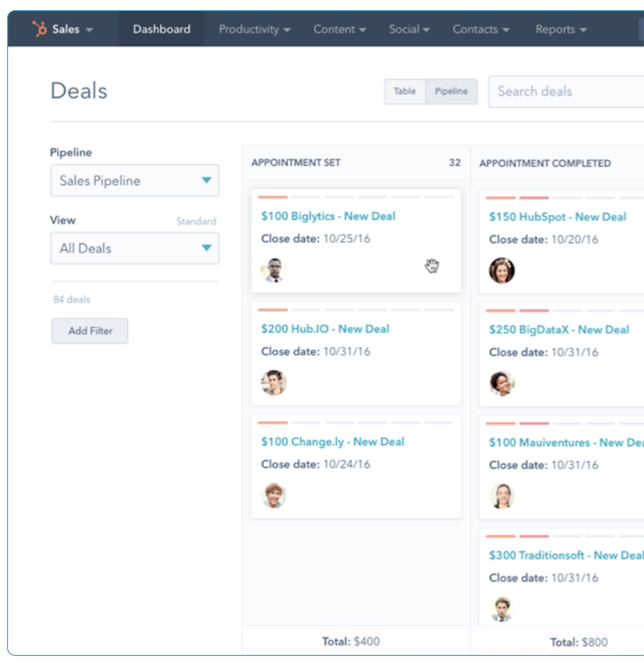
Task: Click owner avatar on Biglytics deal
Action: tap(274, 270)
